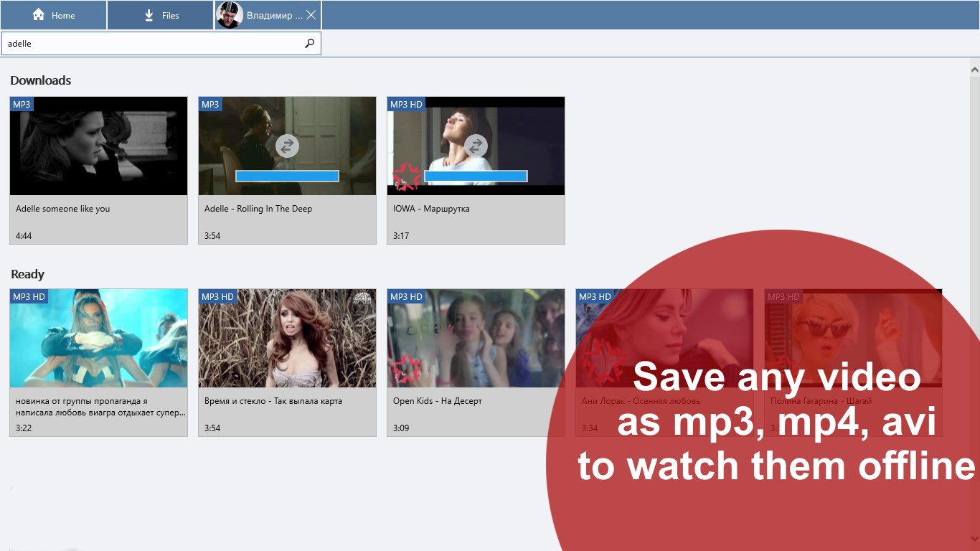Viewport: 980px width, 551px height.
Task: Click red star logo on Open Kids thumbnail
Action: [407, 369]
